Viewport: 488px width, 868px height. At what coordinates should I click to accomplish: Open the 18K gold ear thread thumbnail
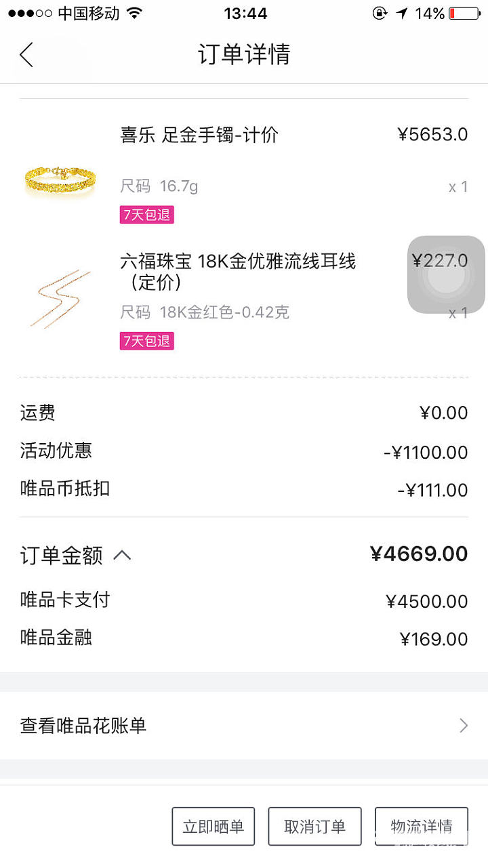click(60, 299)
